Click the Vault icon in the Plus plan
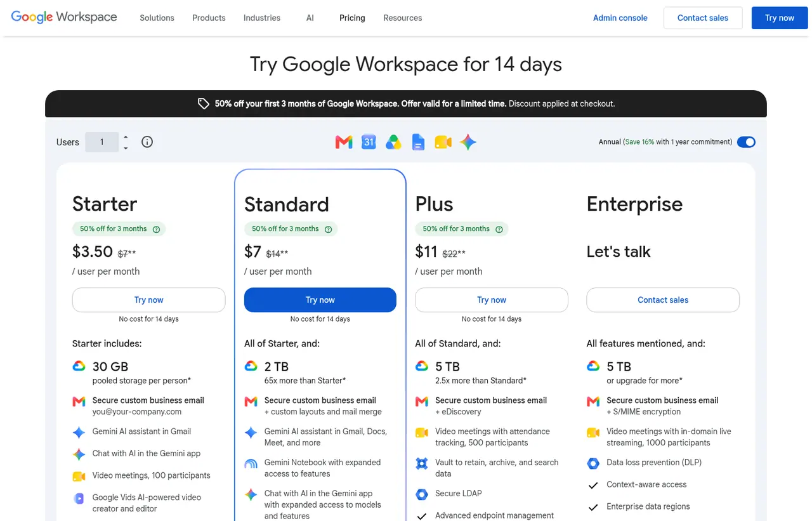812x521 pixels. click(x=422, y=463)
